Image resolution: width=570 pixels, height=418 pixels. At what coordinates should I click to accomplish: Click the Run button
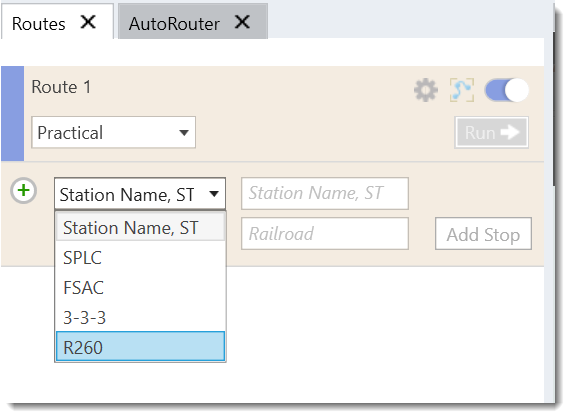click(491, 132)
